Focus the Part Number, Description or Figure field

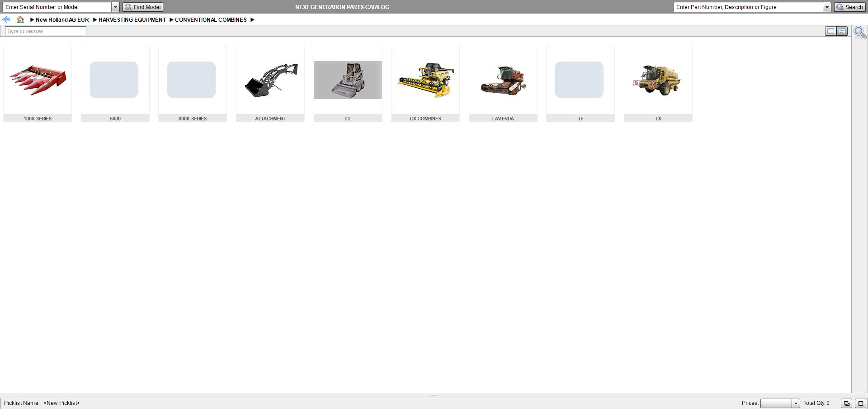pyautogui.click(x=748, y=7)
